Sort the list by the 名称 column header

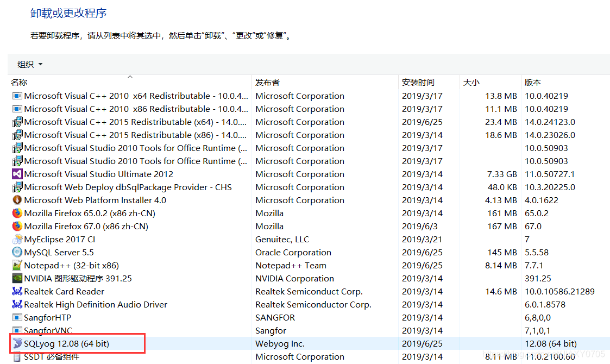(x=19, y=82)
